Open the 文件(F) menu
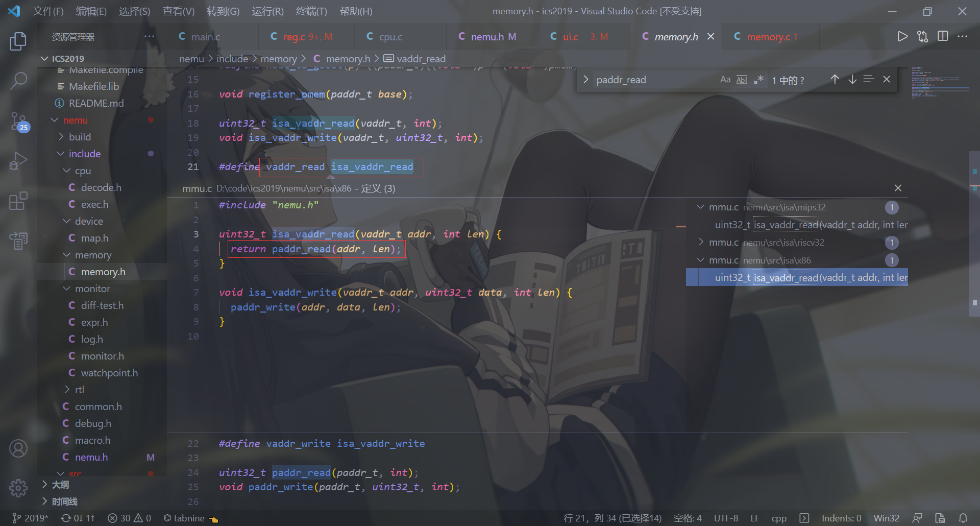The width and height of the screenshot is (980, 526). coord(48,11)
